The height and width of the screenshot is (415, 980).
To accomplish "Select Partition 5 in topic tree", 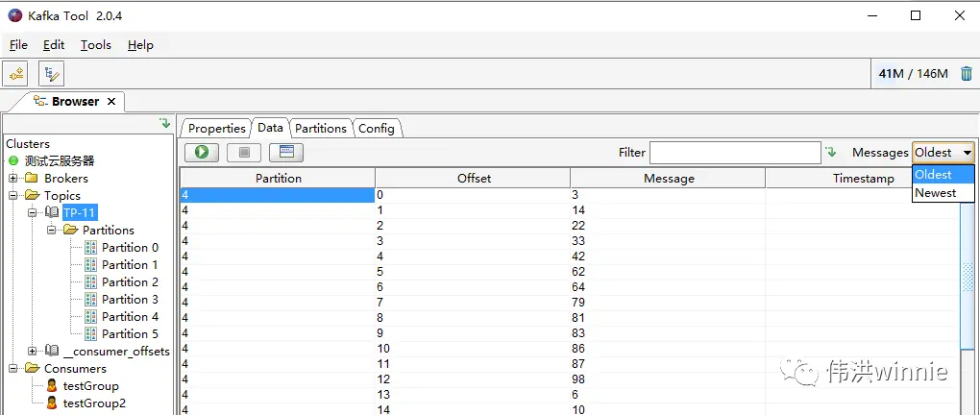I will (130, 333).
